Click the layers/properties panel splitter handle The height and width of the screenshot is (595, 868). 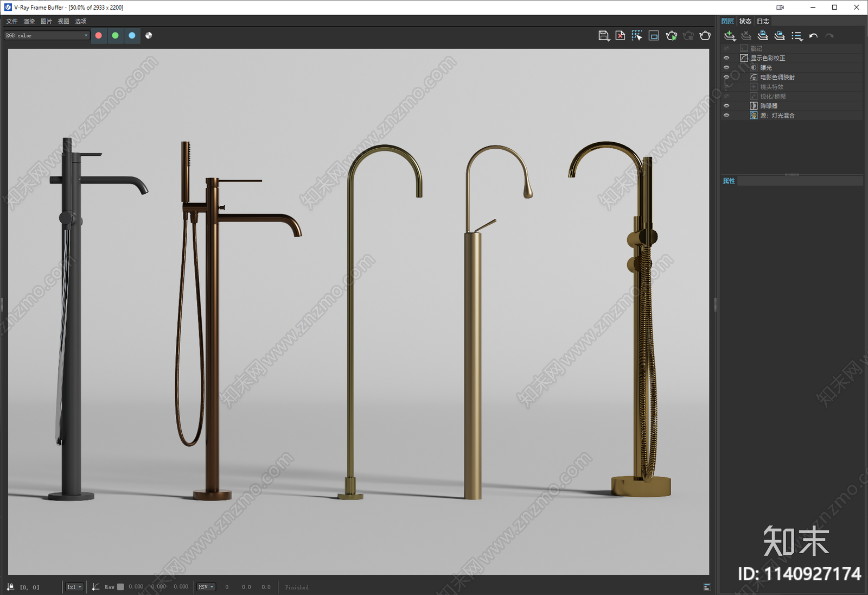click(x=792, y=174)
